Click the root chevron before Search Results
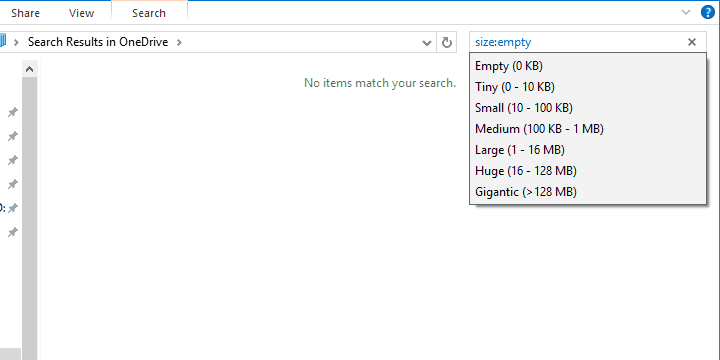Image resolution: width=720 pixels, height=360 pixels. 17,42
